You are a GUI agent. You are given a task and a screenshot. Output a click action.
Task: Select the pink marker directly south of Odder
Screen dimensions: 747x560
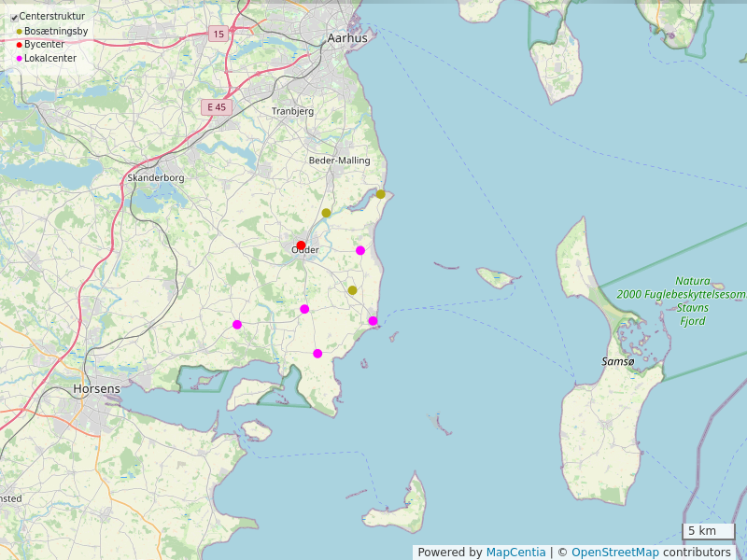304,309
